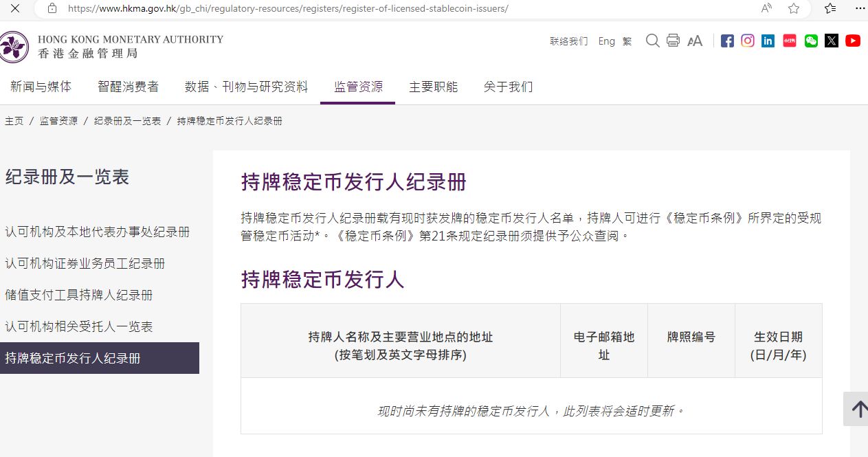This screenshot has height=457, width=868.
Task: Select active sidebar item 持牌稳定币发行人纪录册
Action: point(100,358)
